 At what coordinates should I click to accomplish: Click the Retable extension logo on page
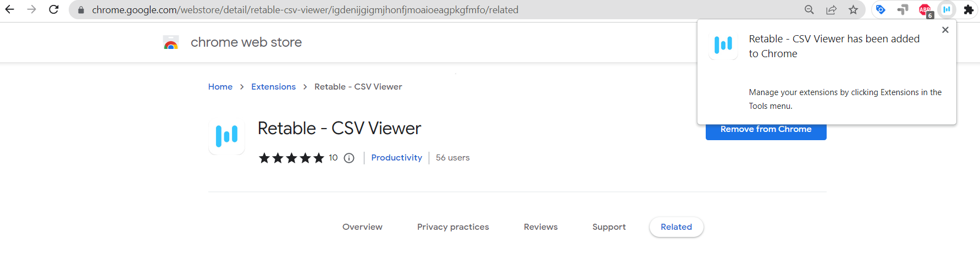(226, 136)
